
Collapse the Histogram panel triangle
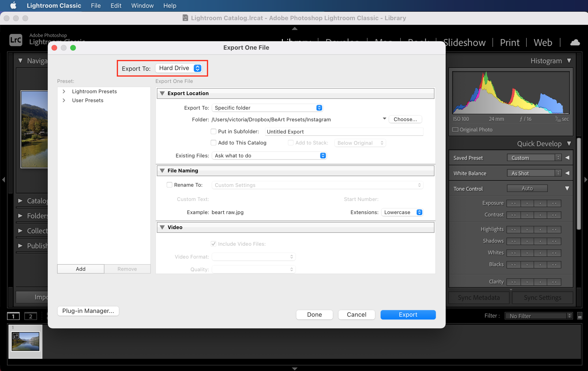pyautogui.click(x=569, y=60)
